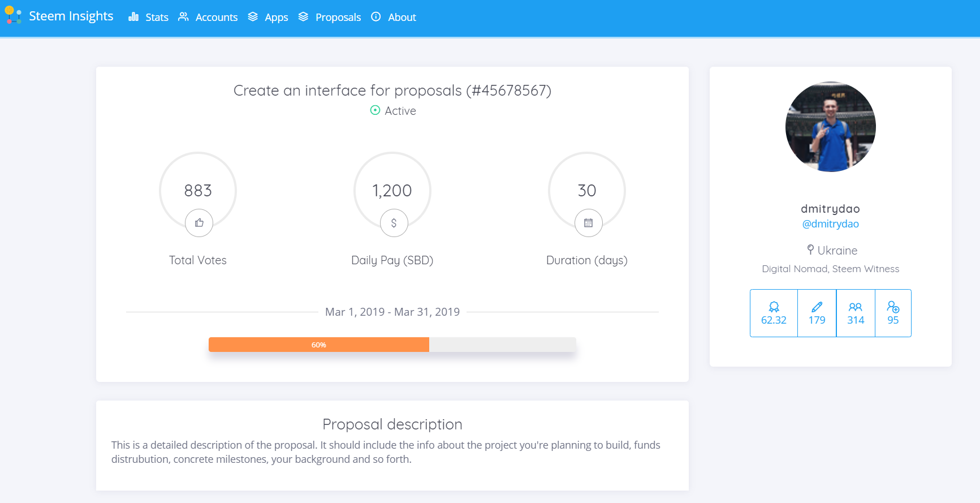This screenshot has height=503, width=980.
Task: Click the Daily Pay (SBD) label
Action: [392, 260]
